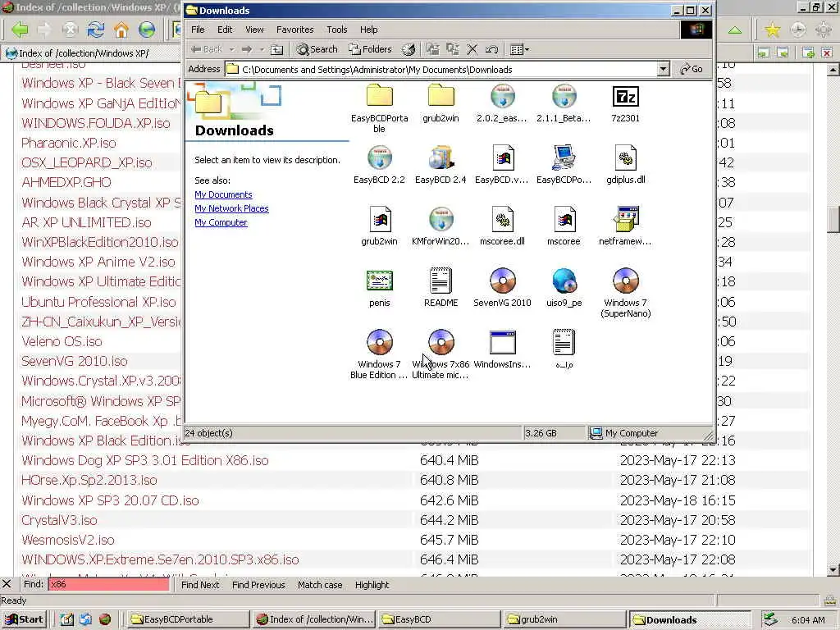Select the mscoree.dll file icon
This screenshot has width=840, height=630.
(503, 220)
